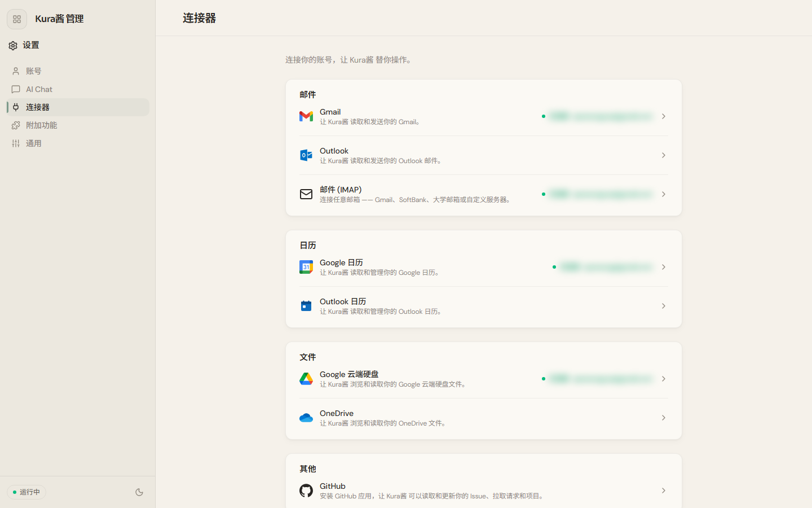
Task: Expand the Google 云端硬盘 row chevron
Action: (x=664, y=379)
